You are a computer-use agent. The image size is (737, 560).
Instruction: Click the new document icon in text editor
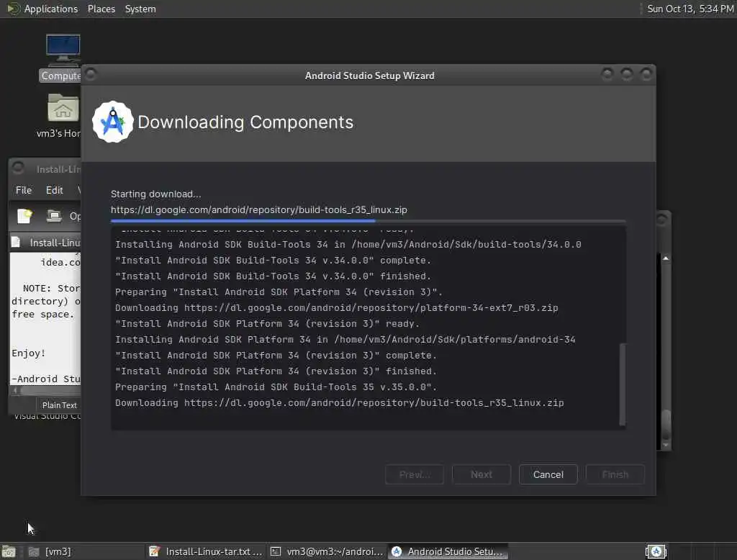click(x=24, y=216)
